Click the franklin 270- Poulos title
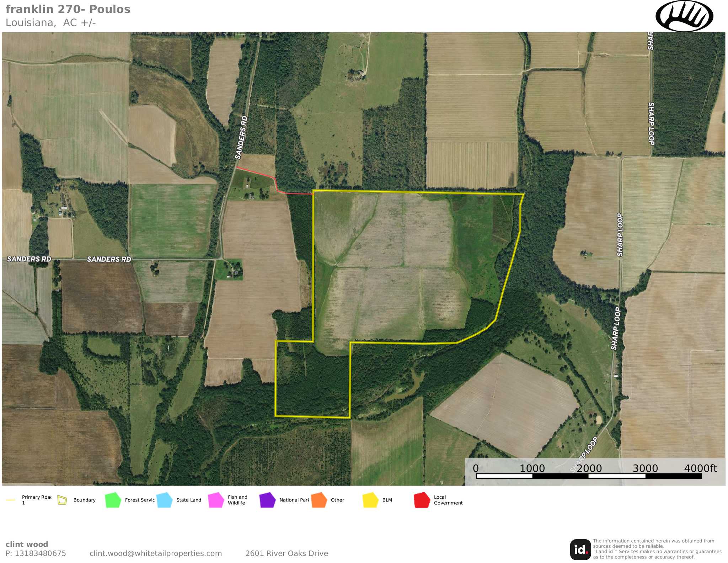This screenshot has width=728, height=563. [x=68, y=9]
